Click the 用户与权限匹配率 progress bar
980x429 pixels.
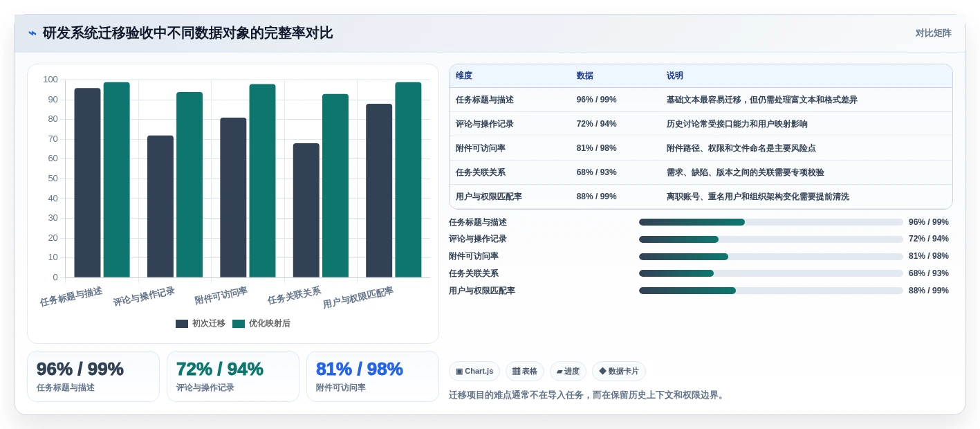pyautogui.click(x=771, y=291)
